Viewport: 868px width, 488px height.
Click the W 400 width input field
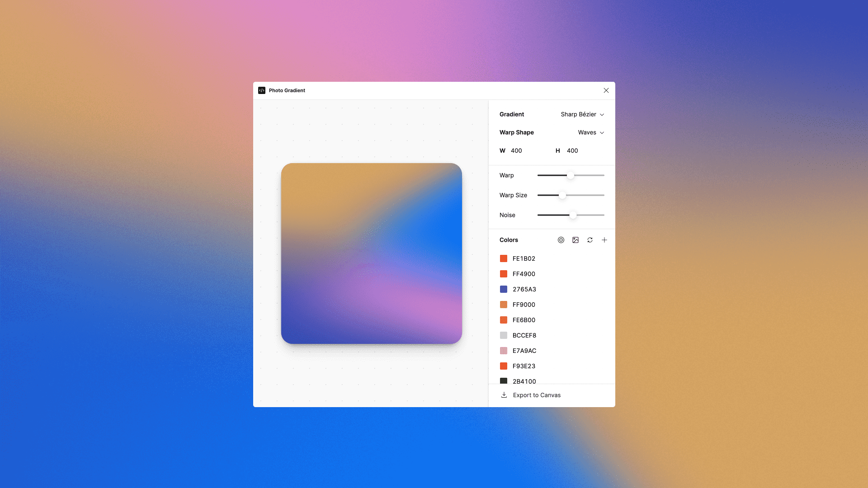tap(516, 150)
